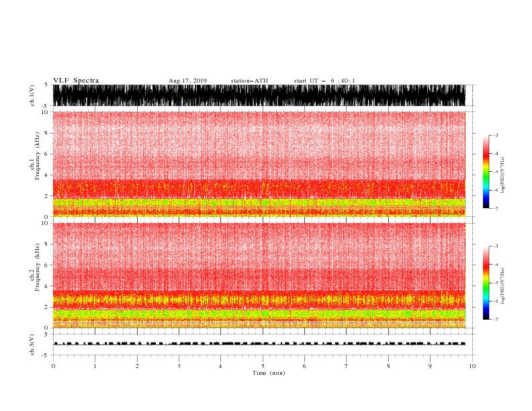Image resolution: width=532 pixels, height=411 pixels.
Task: Click the "4" kHz tick on ch.2 frequency axis
Action: 47,286
